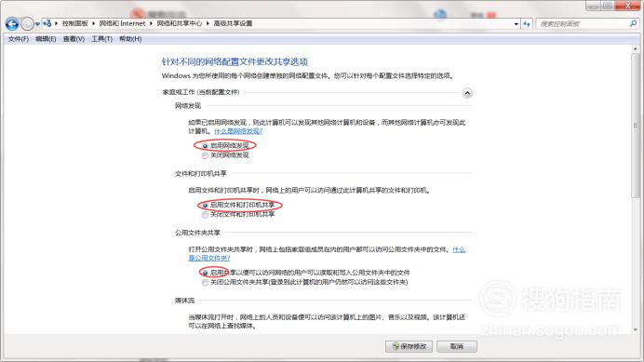Click 网络和共享中心 breadcrumb

[x=179, y=23]
